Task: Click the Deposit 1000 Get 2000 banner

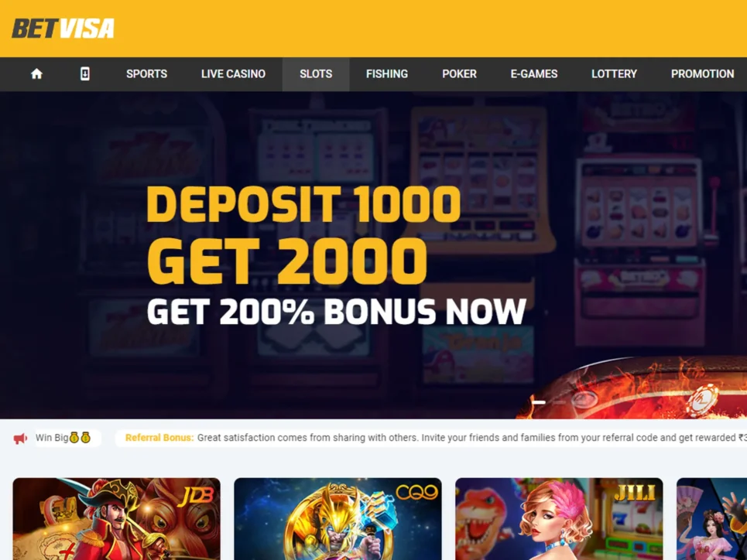Action: coord(373,255)
